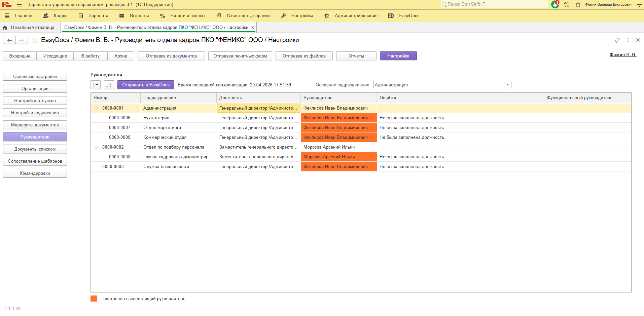Collapse the 0000-0001 Администрация tree row

point(96,108)
